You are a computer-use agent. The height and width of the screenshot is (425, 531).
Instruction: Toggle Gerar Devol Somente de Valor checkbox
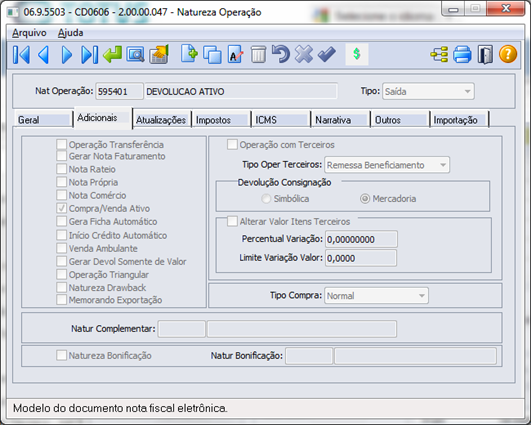click(x=62, y=261)
